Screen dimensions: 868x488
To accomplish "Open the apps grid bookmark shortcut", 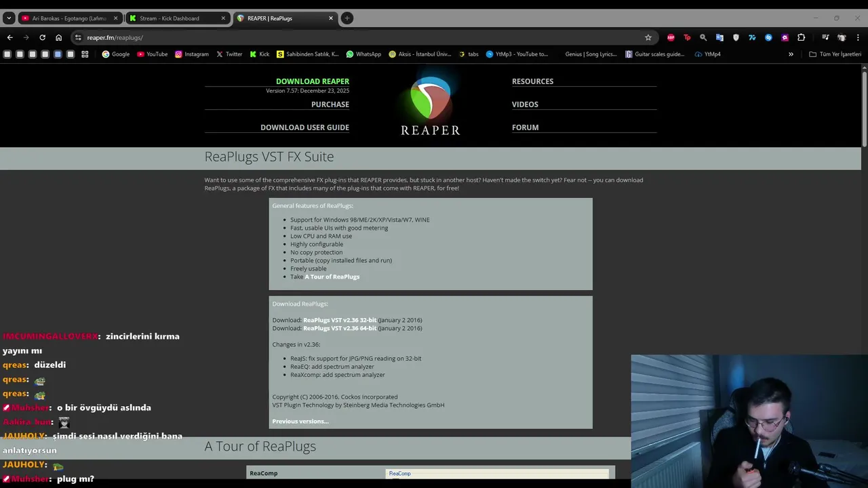I will [85, 54].
